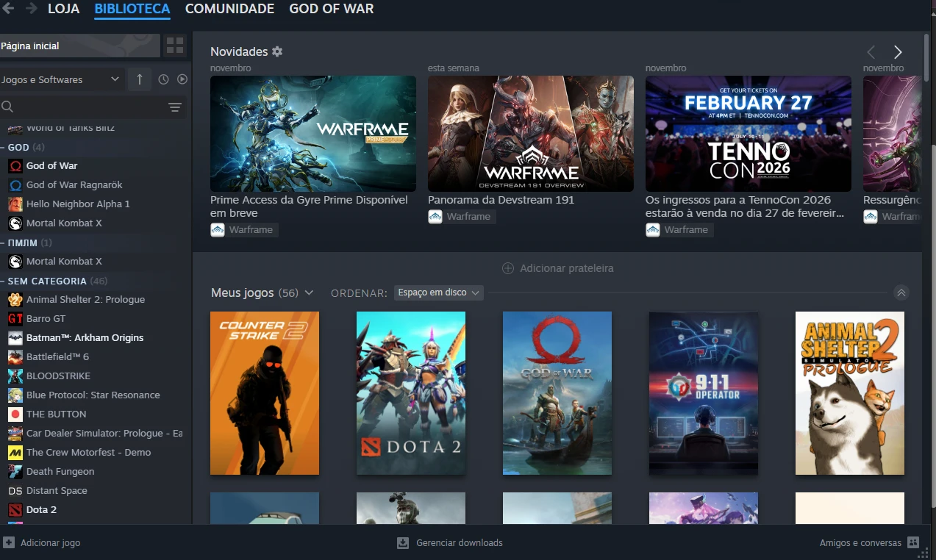The height and width of the screenshot is (560, 936).
Task: Open Gerenciar downloads
Action: point(450,543)
